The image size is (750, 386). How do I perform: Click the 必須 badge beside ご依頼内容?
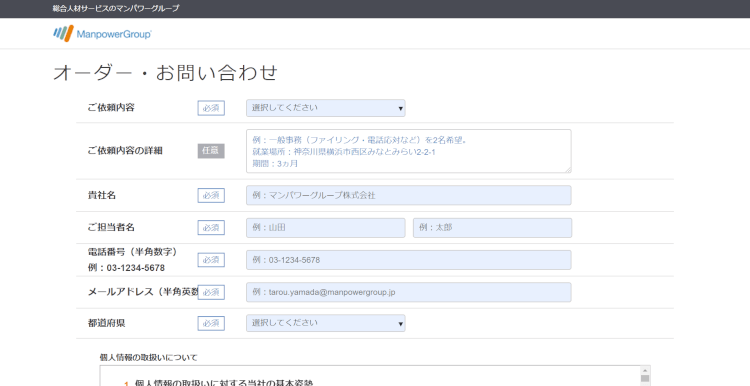211,108
